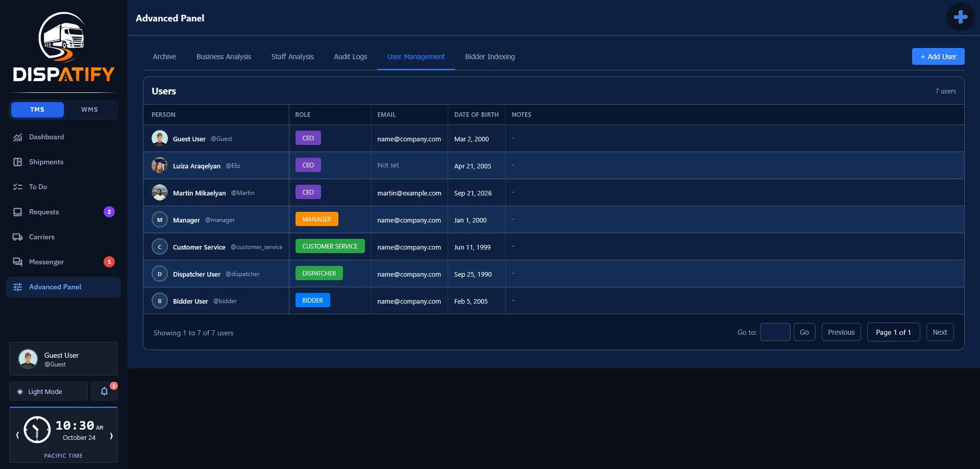Click the Requests inbox icon
This screenshot has width=980, height=469.
[x=18, y=212]
